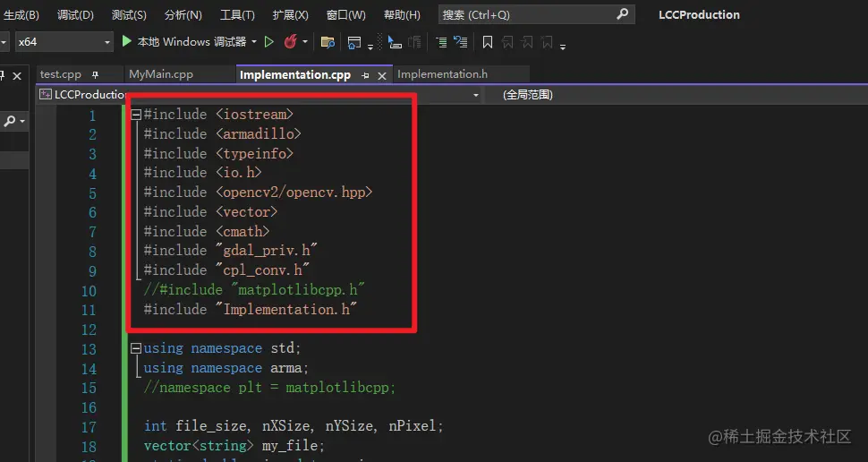This screenshot has width=868, height=462.
Task: Click the int file_size declaration line
Action: coord(294,426)
